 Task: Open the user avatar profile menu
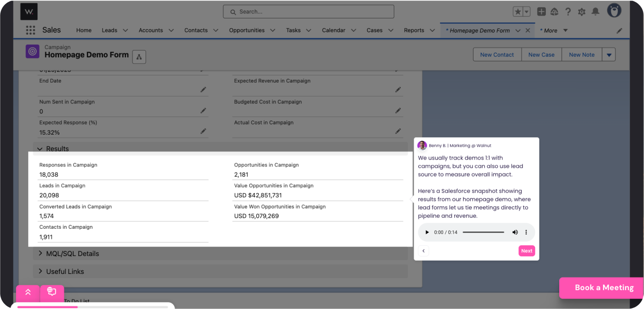(x=614, y=11)
